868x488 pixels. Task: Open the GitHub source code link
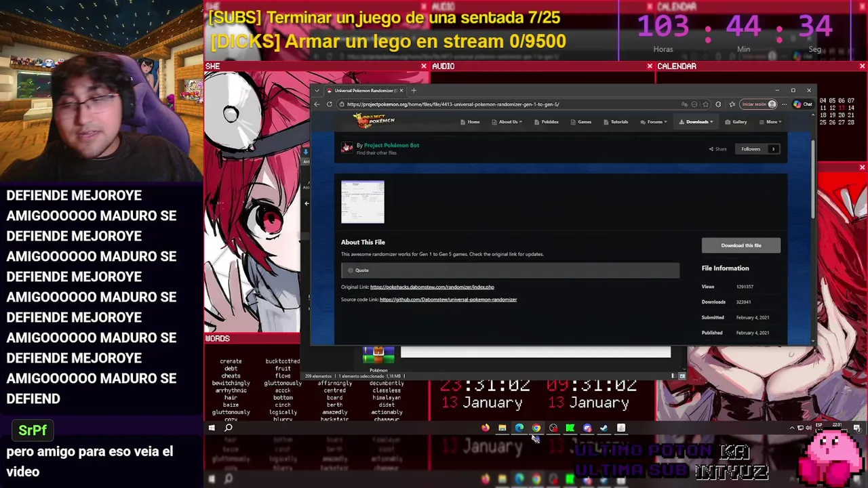[x=448, y=300]
